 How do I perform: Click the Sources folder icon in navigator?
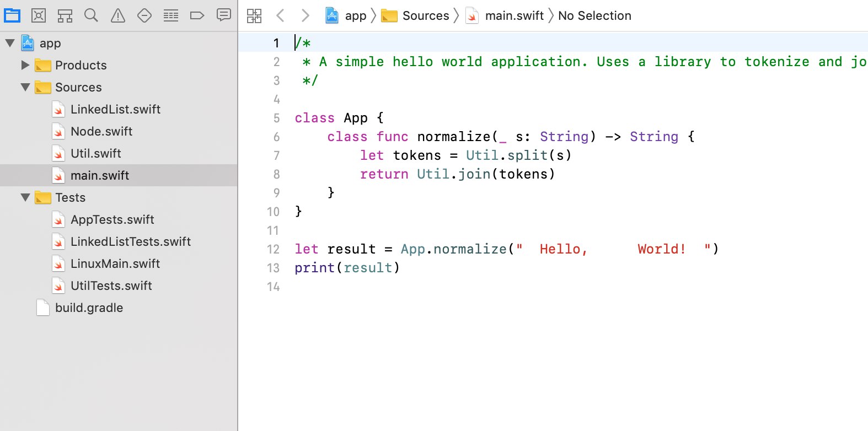43,88
